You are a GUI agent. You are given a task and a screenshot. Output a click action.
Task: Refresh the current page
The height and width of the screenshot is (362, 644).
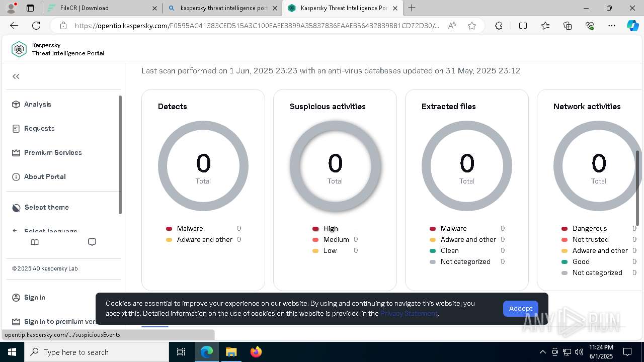point(36,26)
